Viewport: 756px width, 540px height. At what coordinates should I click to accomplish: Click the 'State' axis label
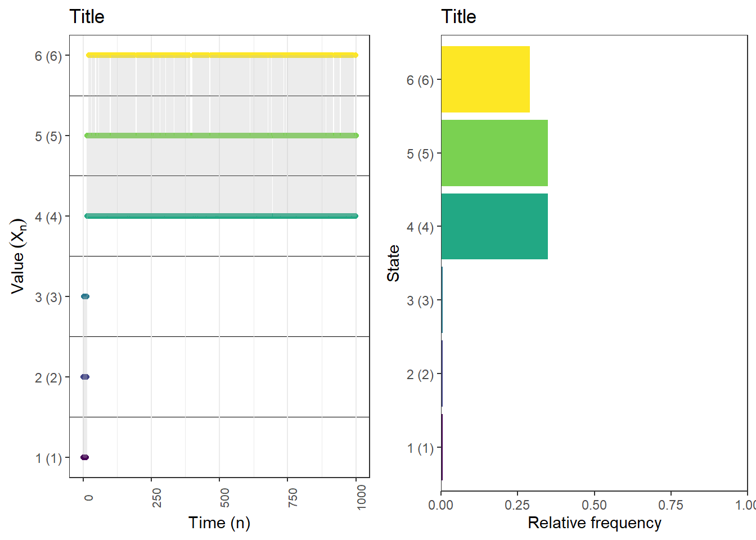pos(393,263)
